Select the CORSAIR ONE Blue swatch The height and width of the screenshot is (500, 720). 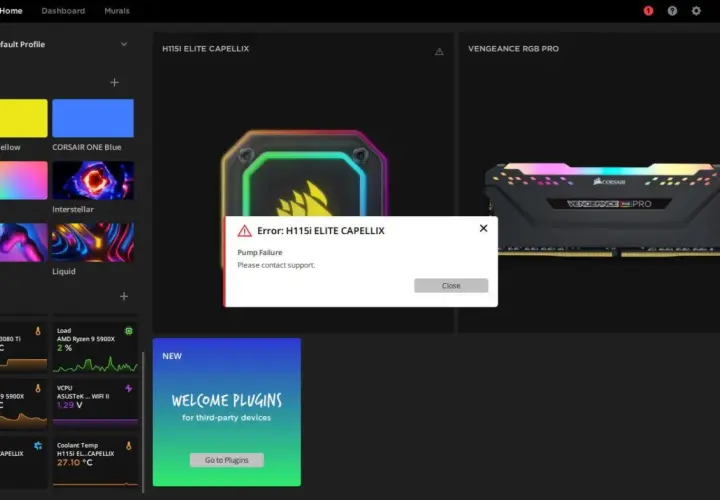[x=93, y=118]
